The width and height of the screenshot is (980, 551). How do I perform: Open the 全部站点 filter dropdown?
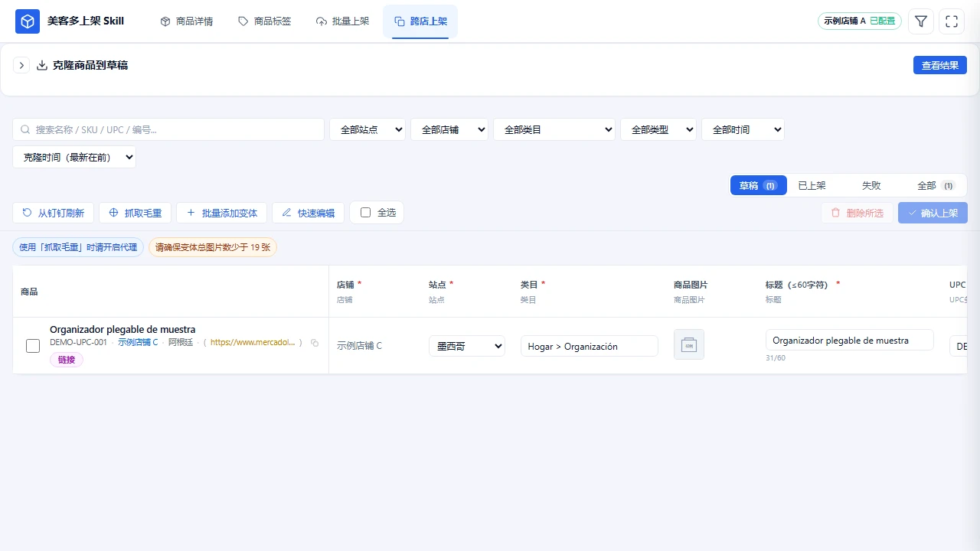click(x=367, y=129)
